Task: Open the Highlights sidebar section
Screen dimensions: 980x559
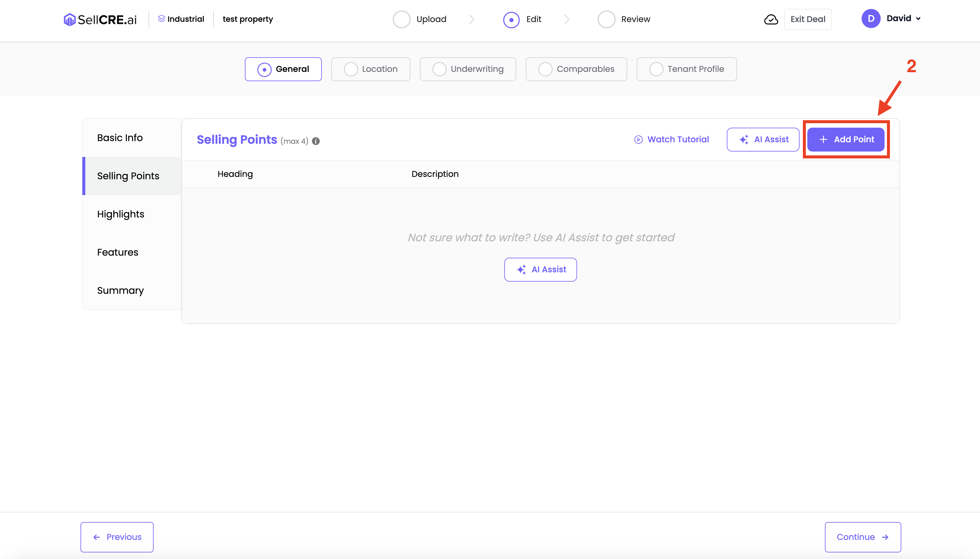Action: [x=120, y=214]
